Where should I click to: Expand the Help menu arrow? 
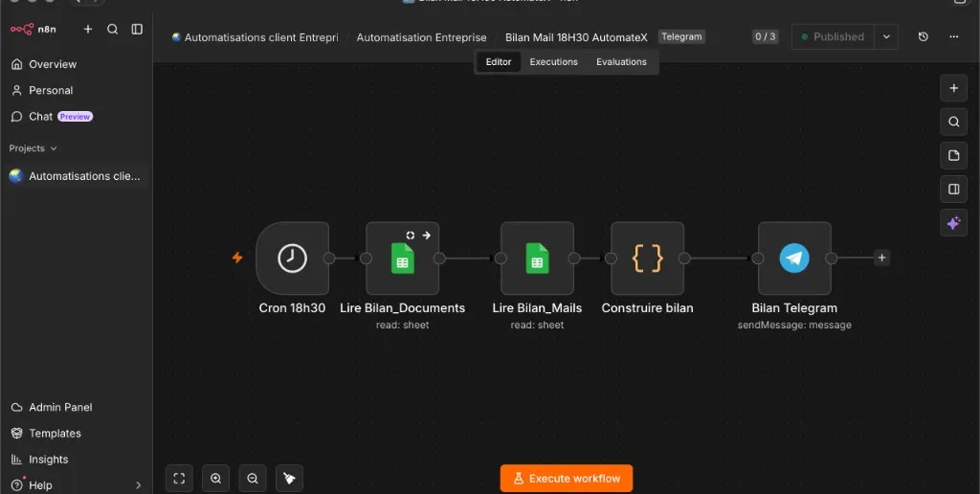pyautogui.click(x=138, y=485)
